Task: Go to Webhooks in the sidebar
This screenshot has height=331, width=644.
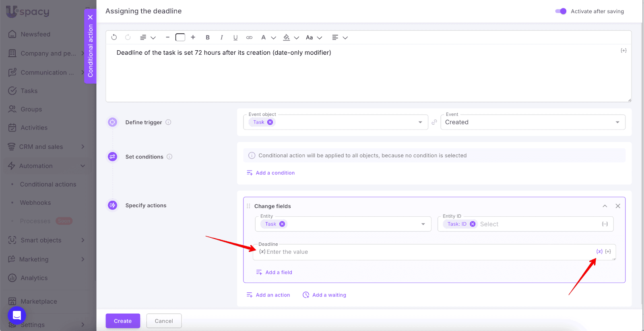Action: click(35, 203)
